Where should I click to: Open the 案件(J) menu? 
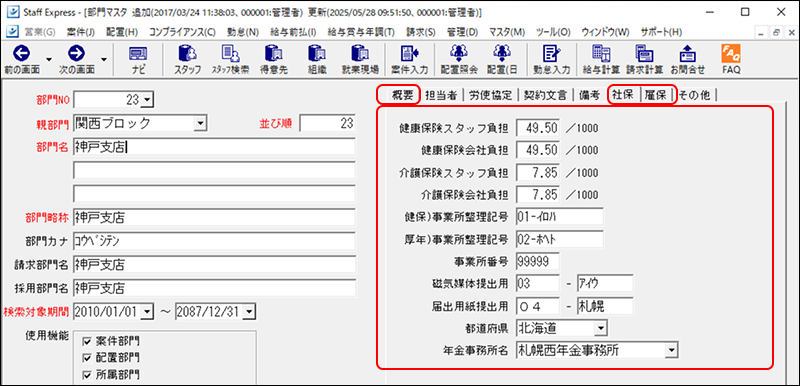pyautogui.click(x=81, y=32)
